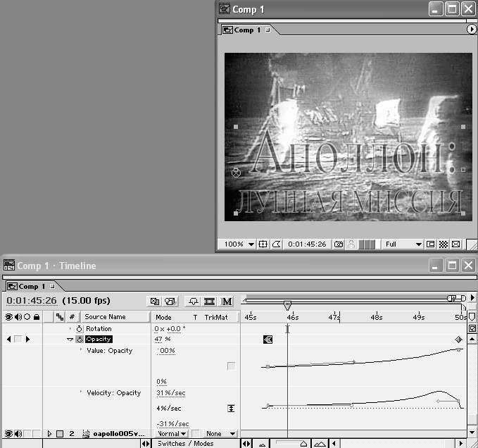Image resolution: width=478 pixels, height=448 pixels.
Task: Select the Opacity keyframe near 50s
Action: [458, 340]
